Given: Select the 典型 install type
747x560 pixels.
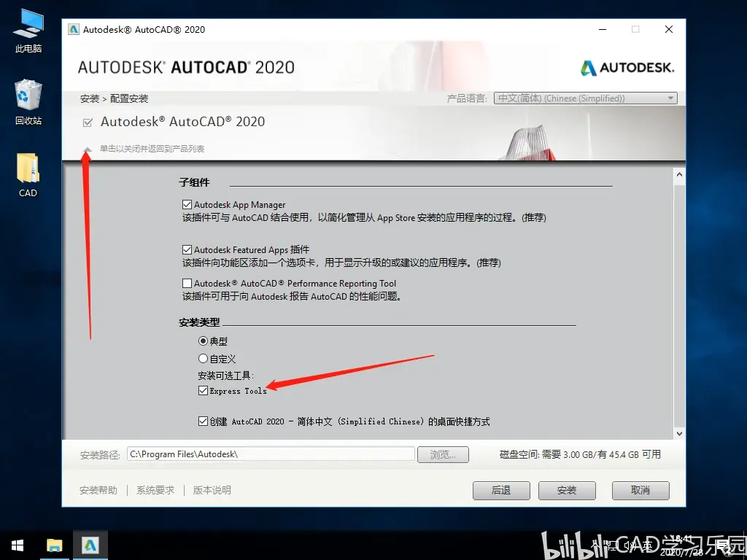Looking at the screenshot, I should (204, 341).
